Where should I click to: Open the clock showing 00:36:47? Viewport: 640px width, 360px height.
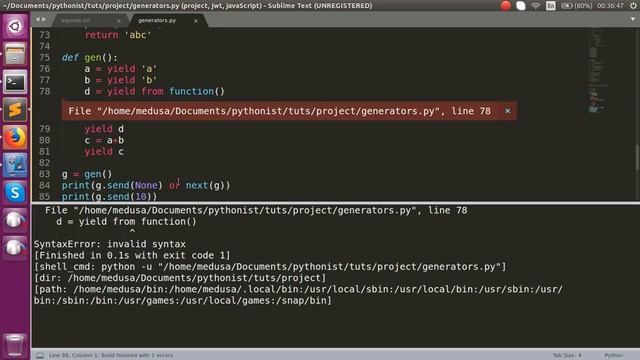pyautogui.click(x=610, y=6)
